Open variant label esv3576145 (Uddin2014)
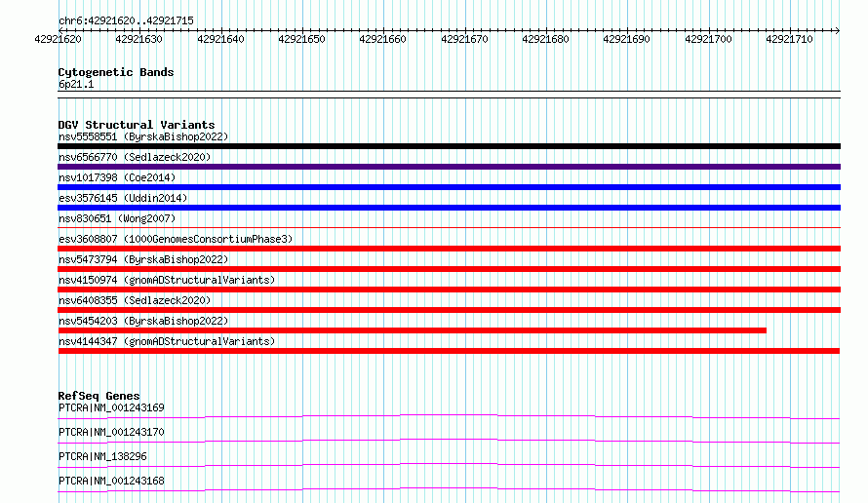 [123, 198]
